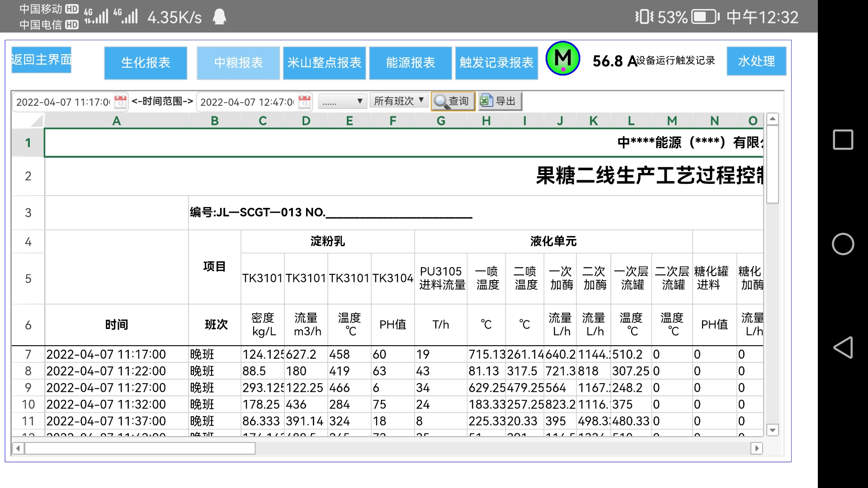Tap Android back triangle navigation icon
The height and width of the screenshot is (488, 868).
pos(843,347)
